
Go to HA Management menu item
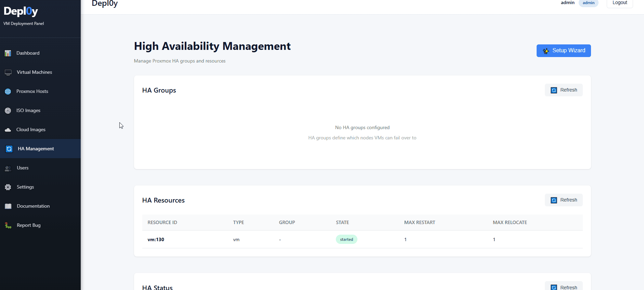40,149
